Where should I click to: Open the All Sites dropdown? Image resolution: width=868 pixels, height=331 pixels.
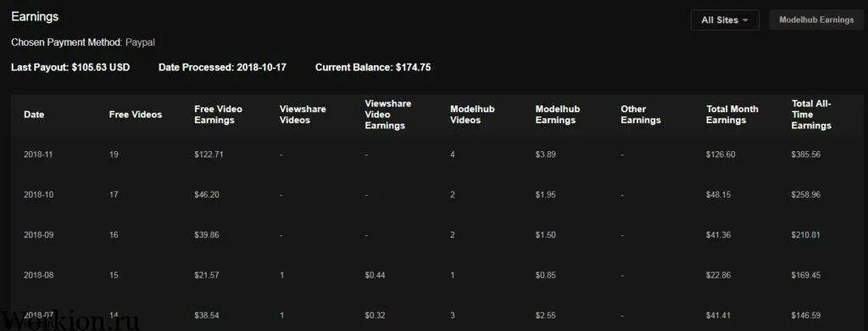725,20
